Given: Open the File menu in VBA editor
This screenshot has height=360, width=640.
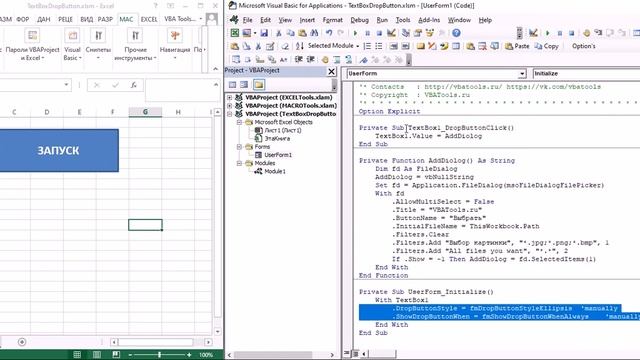Looking at the screenshot, I should point(247,20).
